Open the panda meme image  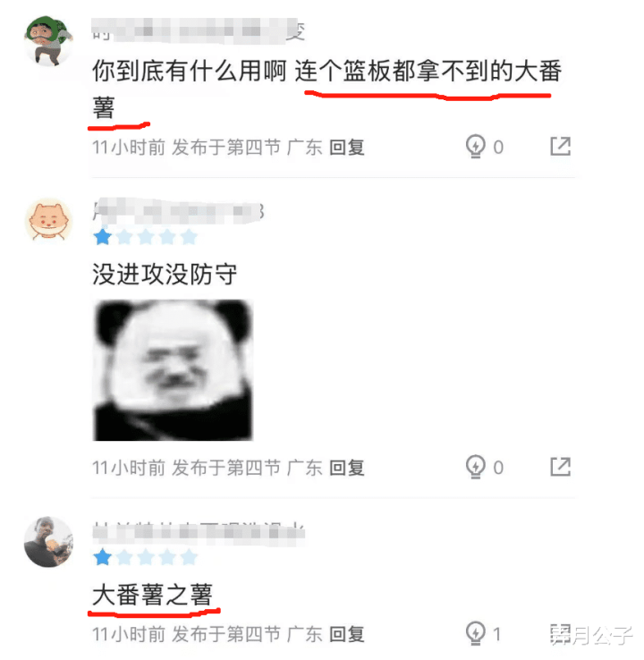point(173,370)
